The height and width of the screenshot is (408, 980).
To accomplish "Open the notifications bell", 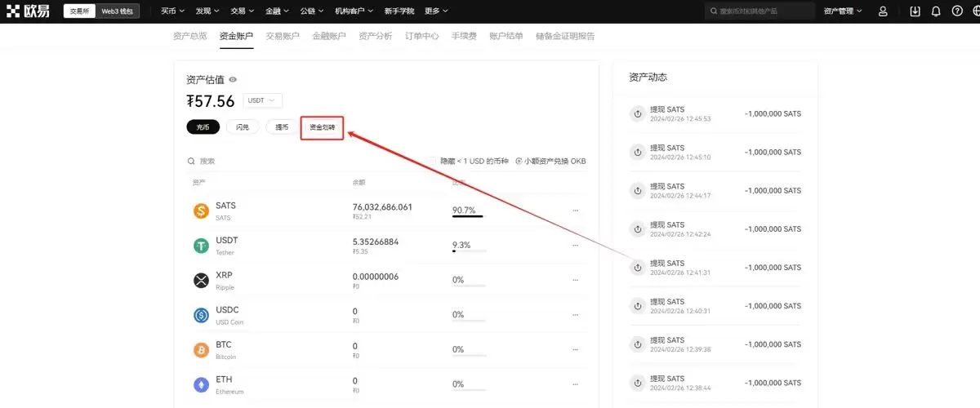I will (936, 11).
